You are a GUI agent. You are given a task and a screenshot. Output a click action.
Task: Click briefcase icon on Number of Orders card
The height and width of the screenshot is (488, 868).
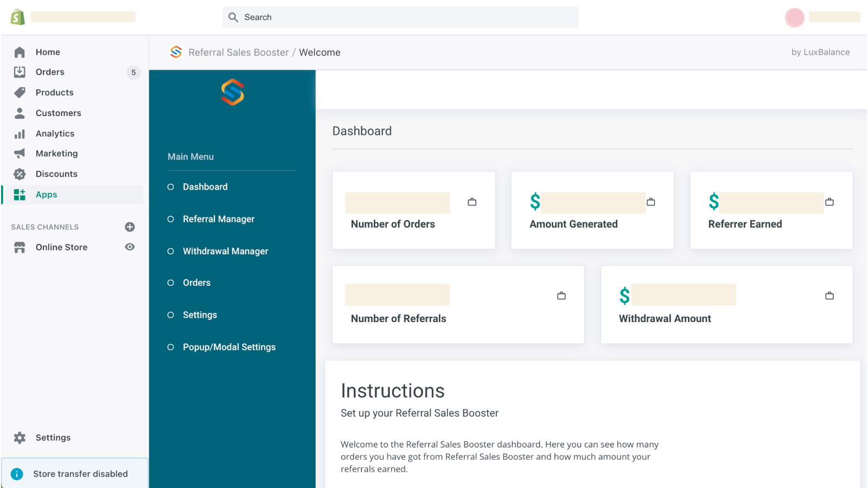[472, 202]
